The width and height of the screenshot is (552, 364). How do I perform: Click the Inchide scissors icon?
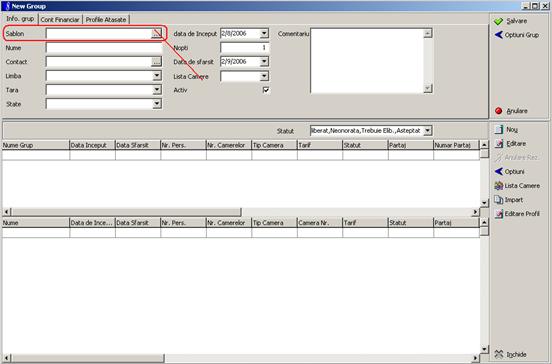498,354
